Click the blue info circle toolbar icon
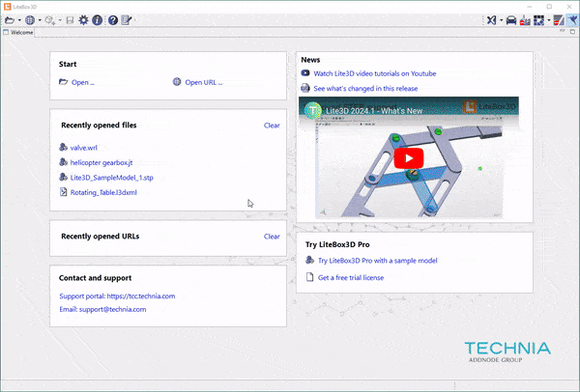The width and height of the screenshot is (580, 392). click(x=98, y=20)
